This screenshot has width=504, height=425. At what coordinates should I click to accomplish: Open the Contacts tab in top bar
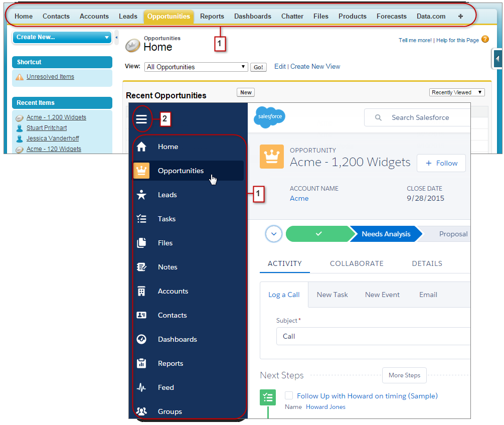pos(56,17)
